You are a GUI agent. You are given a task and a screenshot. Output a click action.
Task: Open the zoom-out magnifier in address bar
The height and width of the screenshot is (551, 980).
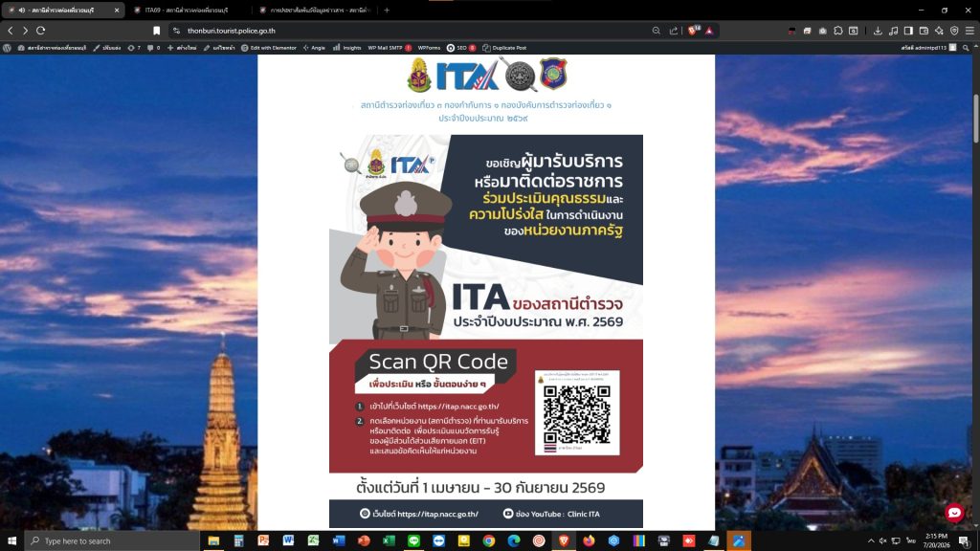tap(657, 31)
